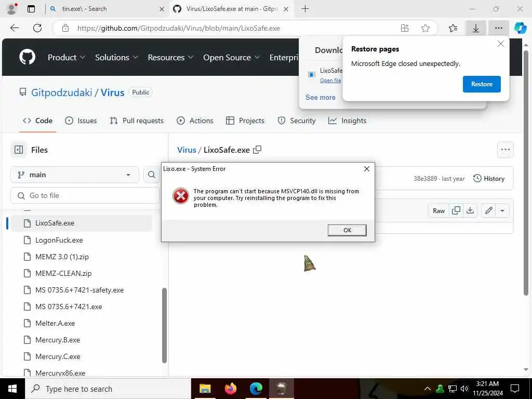Expand the Open Source menu

(231, 57)
